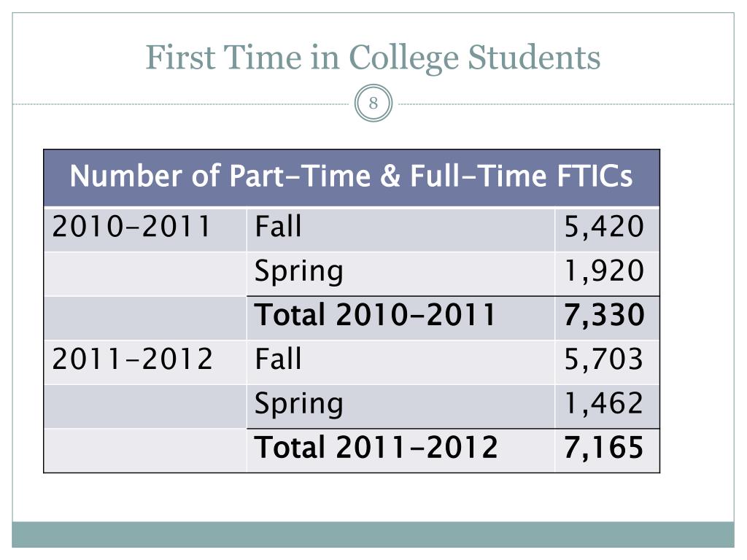Click the Spring cell for 2011-2012
The image size is (747, 560).
coord(400,406)
